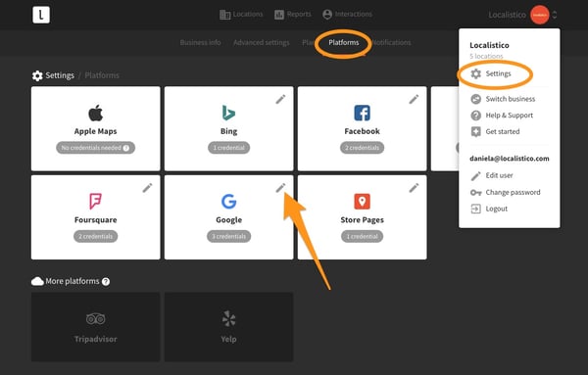Click the Switch business globe icon
Image resolution: width=588 pixels, height=375 pixels.
[x=476, y=99]
